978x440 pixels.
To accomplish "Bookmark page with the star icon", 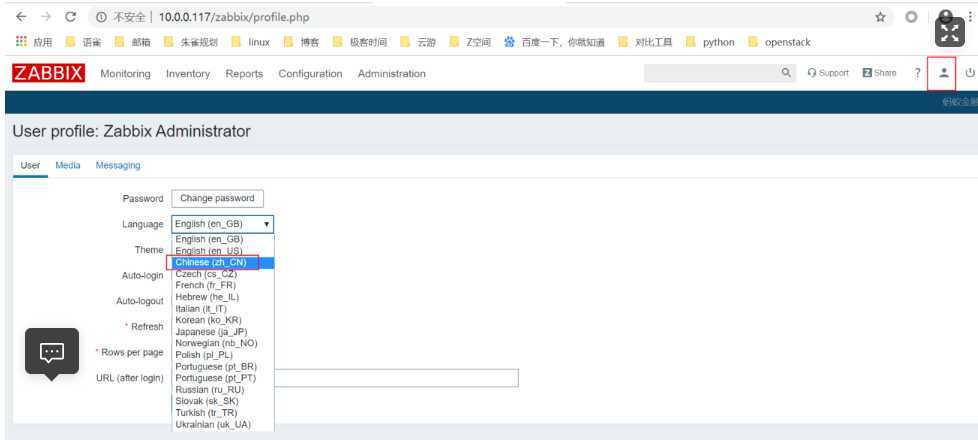I will point(880,17).
